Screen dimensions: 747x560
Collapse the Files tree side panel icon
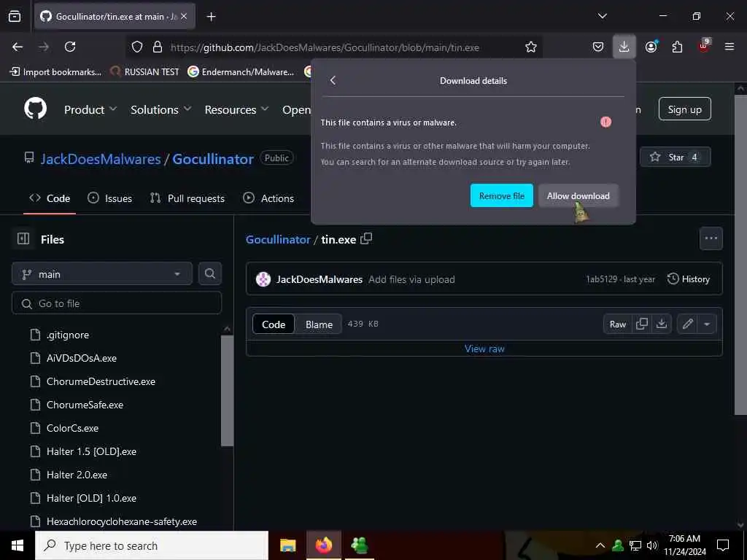(23, 239)
